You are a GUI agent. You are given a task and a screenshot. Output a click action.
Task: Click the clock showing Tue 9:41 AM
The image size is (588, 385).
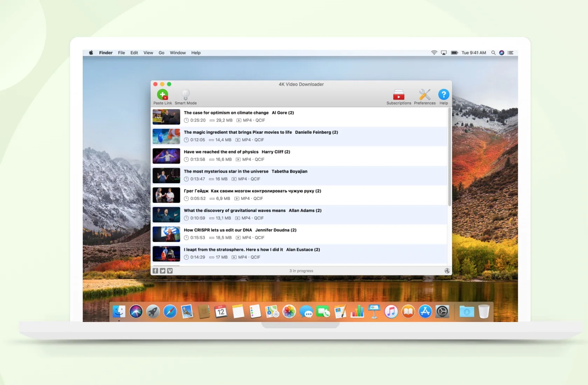(x=474, y=53)
